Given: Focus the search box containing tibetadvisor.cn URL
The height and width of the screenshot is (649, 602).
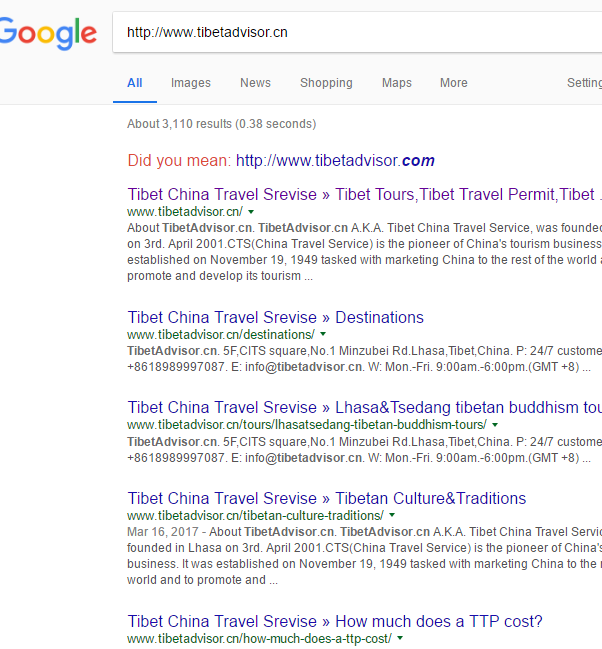Looking at the screenshot, I should (357, 32).
